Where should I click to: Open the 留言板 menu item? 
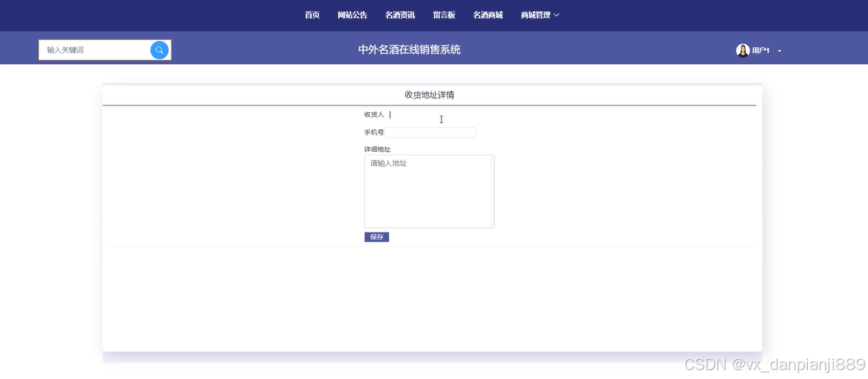click(x=444, y=15)
